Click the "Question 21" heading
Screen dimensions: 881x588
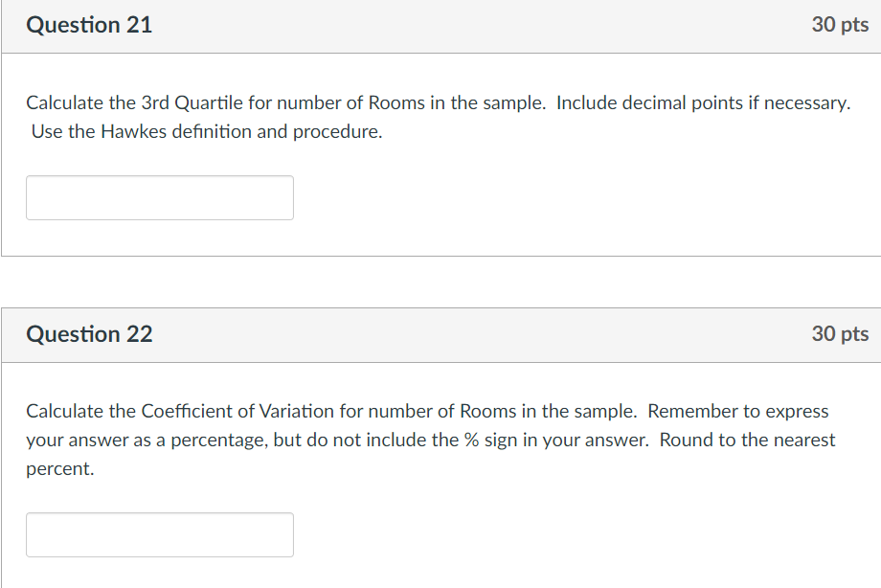[x=89, y=26]
